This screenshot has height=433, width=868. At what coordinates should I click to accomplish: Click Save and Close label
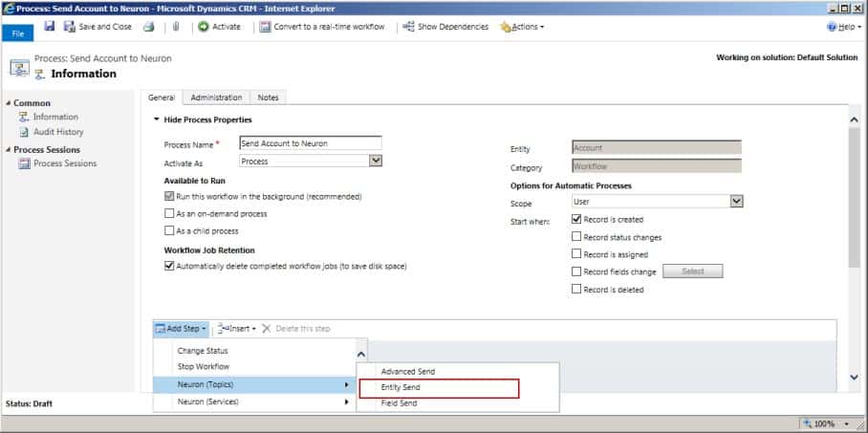point(105,27)
